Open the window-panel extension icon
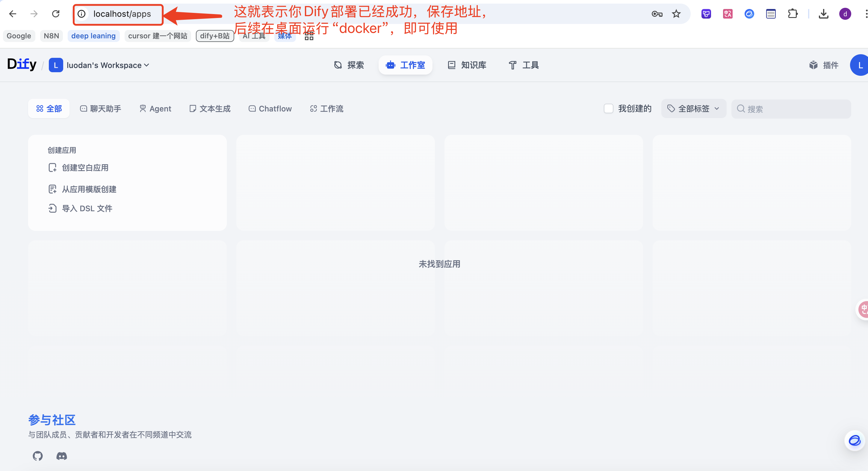The width and height of the screenshot is (868, 471). [x=771, y=14]
